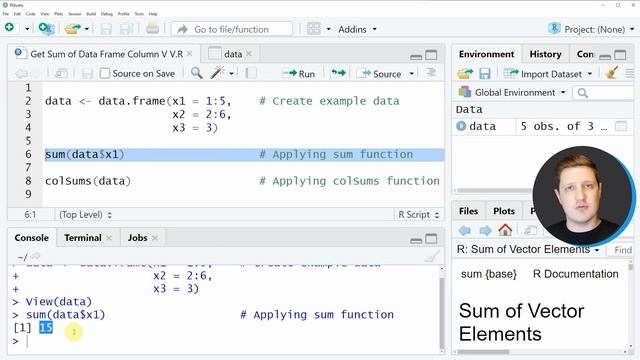The height and width of the screenshot is (360, 640).
Task: Click the Re-run previous code icon
Action: tap(338, 73)
